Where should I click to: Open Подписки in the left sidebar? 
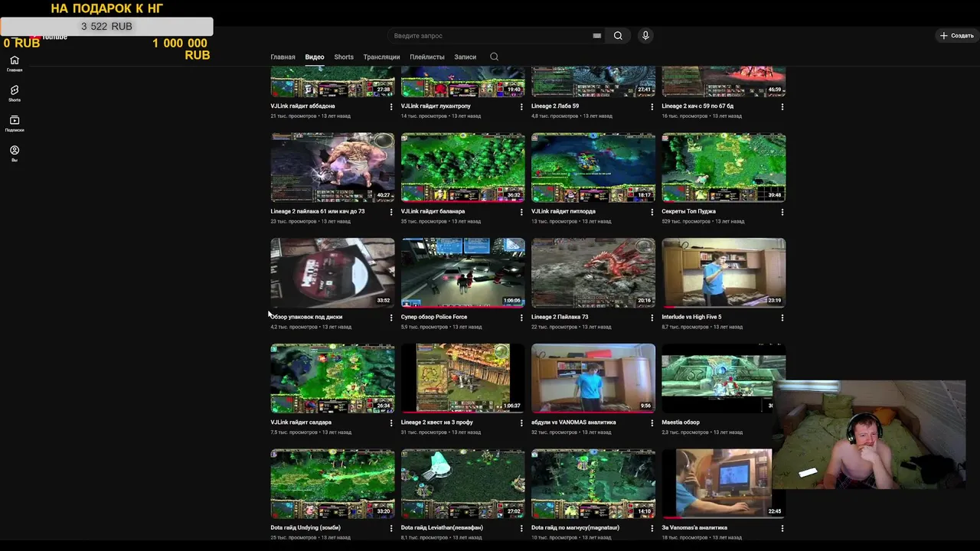coord(14,123)
